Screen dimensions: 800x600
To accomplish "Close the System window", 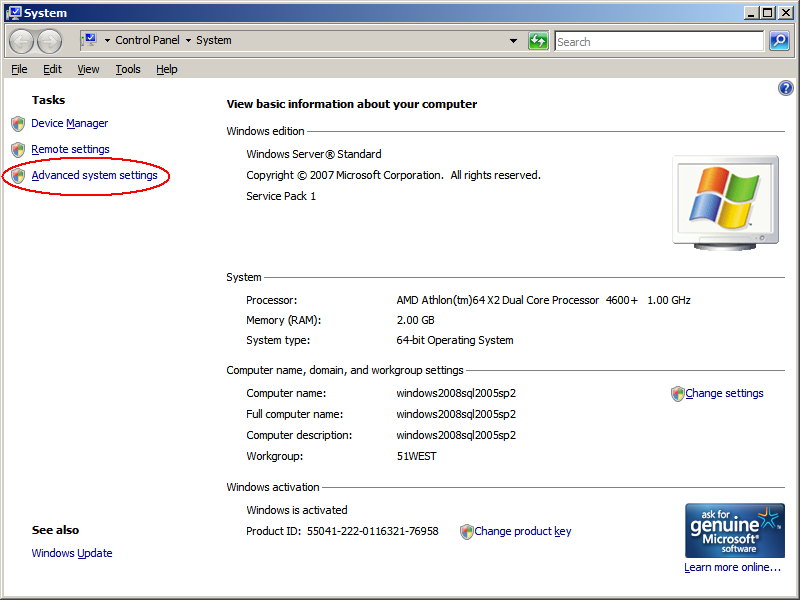I will [x=786, y=13].
